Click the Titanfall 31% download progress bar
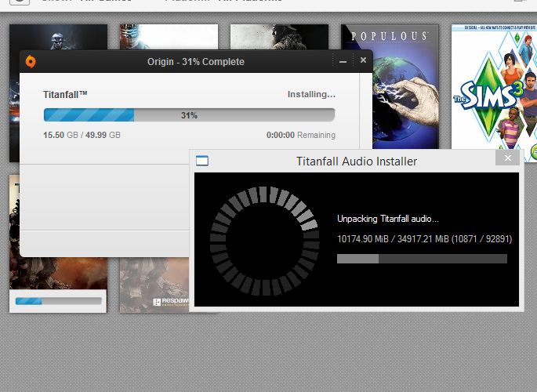Viewport: 537px width, 392px height. 189,115
